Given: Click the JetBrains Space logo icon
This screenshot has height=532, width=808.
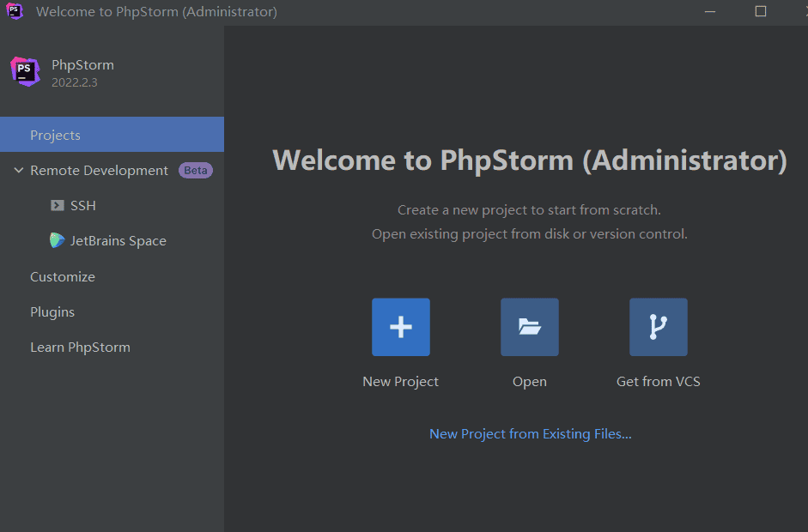Looking at the screenshot, I should tap(58, 241).
